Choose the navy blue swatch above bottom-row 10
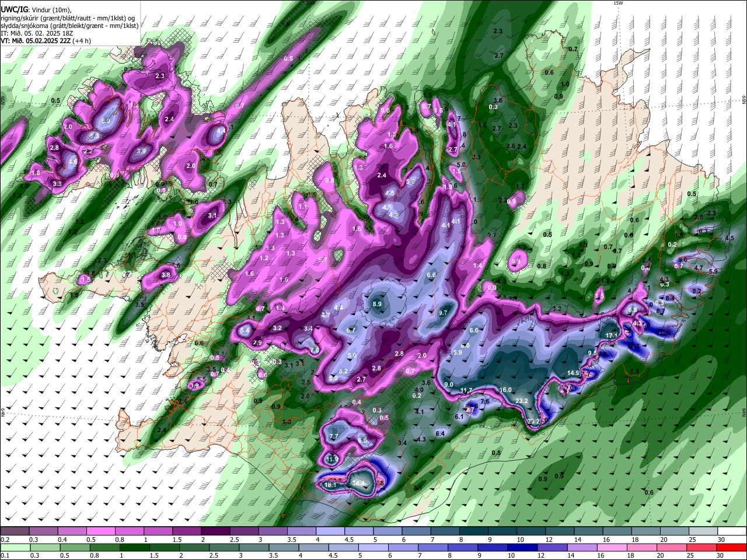This screenshot has height=560, width=747. 521,547
